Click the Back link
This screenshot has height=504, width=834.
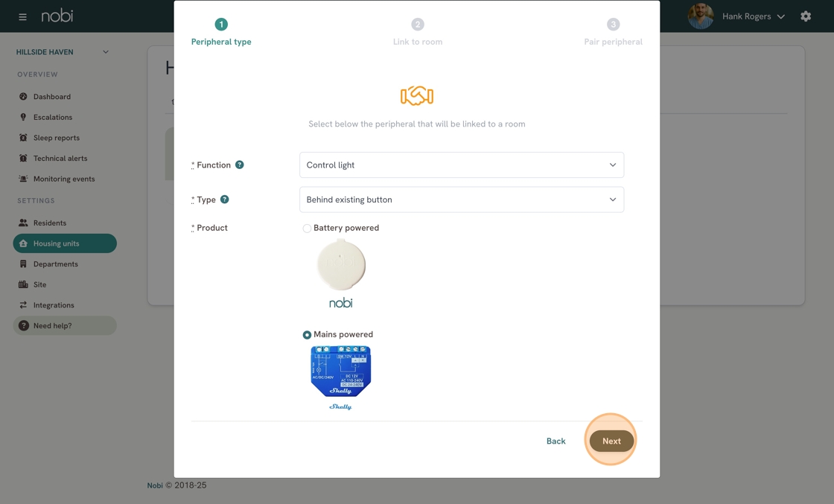[556, 441]
